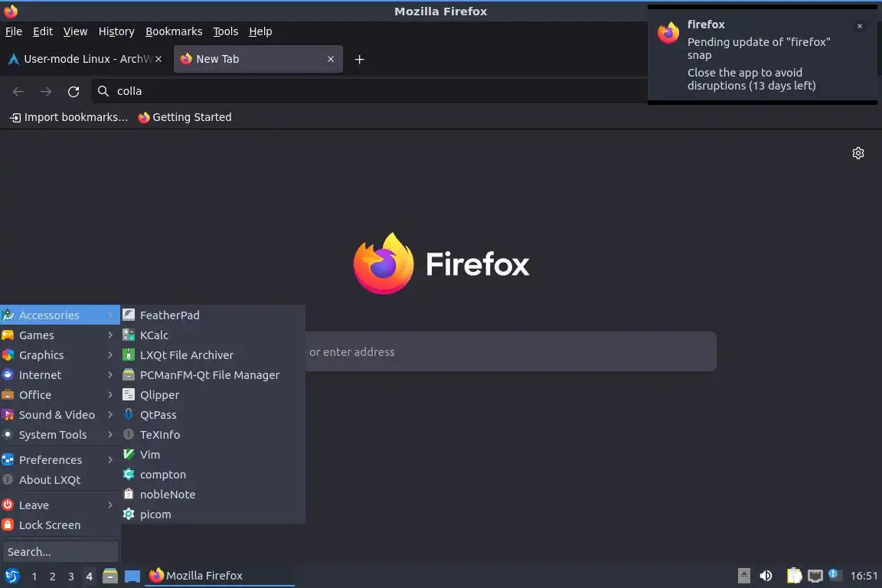
Task: Open LXQt File Archiver
Action: pyautogui.click(x=213, y=355)
